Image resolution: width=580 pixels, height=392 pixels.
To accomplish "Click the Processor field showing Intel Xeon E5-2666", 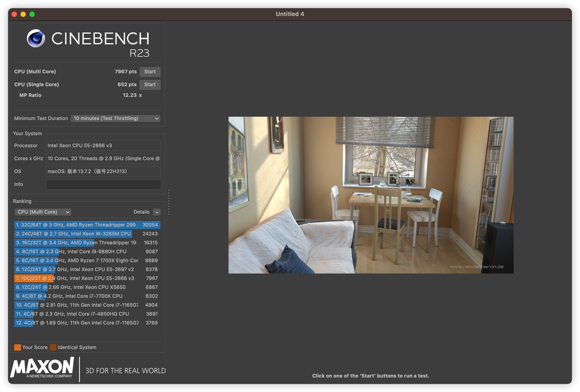I will pyautogui.click(x=103, y=145).
